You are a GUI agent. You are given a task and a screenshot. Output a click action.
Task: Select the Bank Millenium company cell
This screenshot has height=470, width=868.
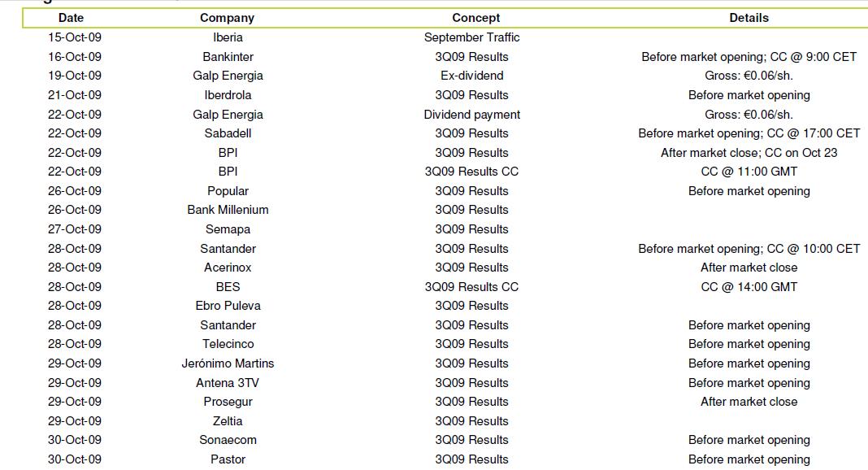228,209
